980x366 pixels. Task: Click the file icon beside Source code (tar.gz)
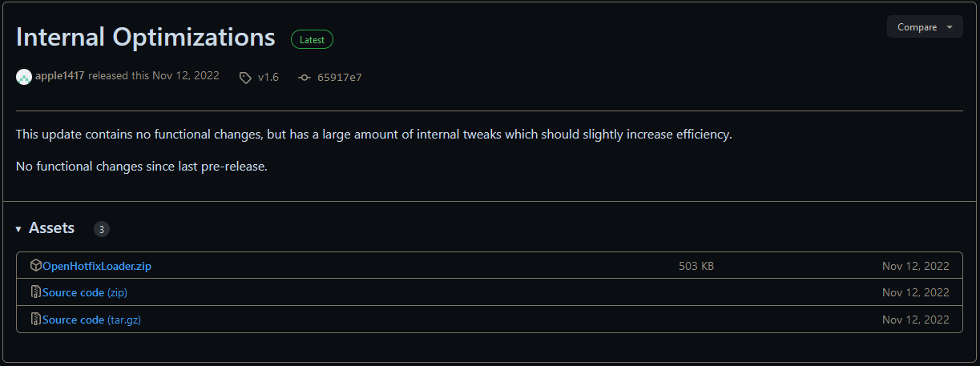35,320
